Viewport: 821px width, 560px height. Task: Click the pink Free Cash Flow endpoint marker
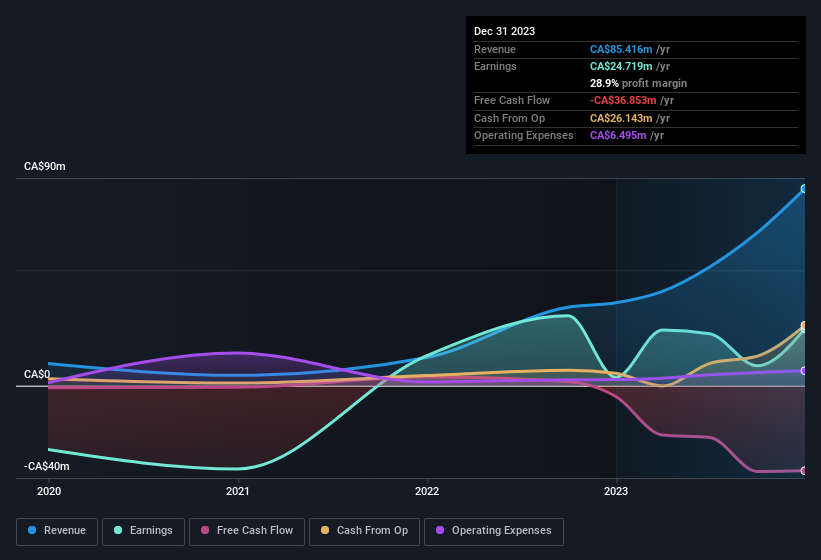point(804,471)
